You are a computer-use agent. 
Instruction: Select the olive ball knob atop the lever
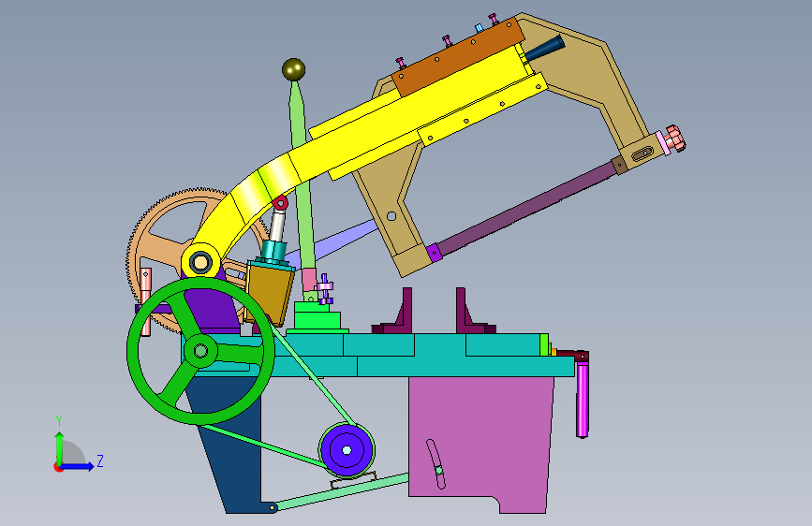(294, 69)
